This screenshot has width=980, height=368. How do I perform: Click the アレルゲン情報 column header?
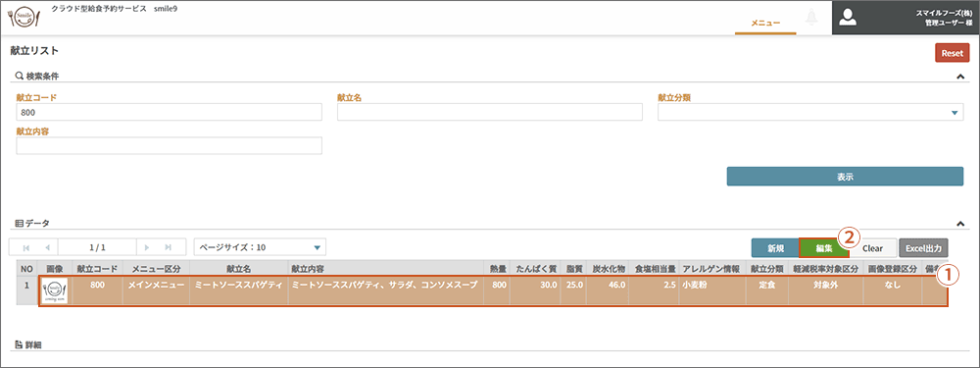click(x=712, y=269)
